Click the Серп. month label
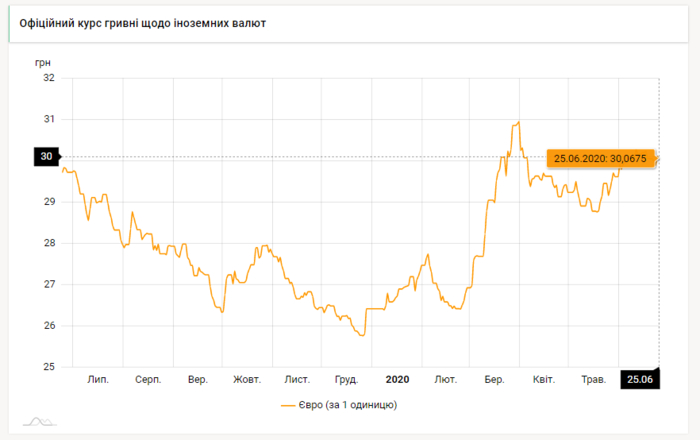Image resolution: width=700 pixels, height=440 pixels. click(x=148, y=379)
